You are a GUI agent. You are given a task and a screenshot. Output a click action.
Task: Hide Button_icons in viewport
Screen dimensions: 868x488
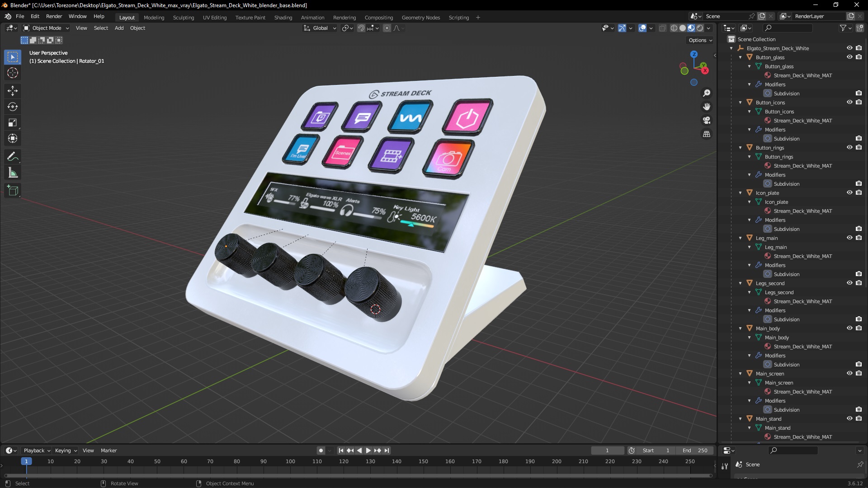(x=849, y=103)
